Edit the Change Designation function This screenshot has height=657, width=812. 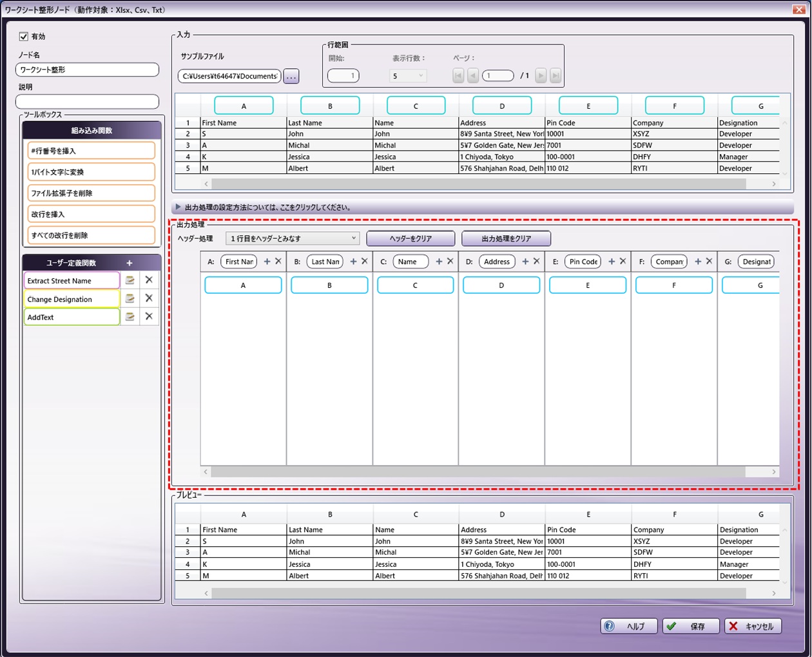[130, 299]
